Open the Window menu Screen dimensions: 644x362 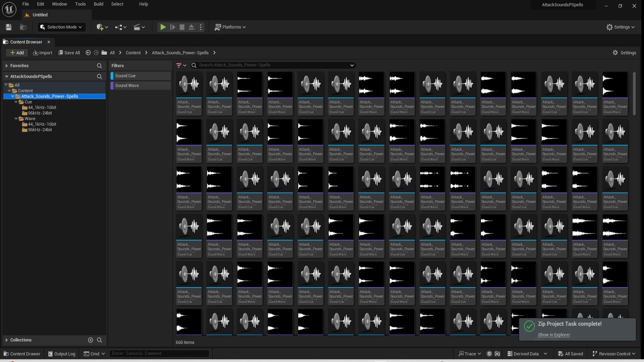(59, 4)
